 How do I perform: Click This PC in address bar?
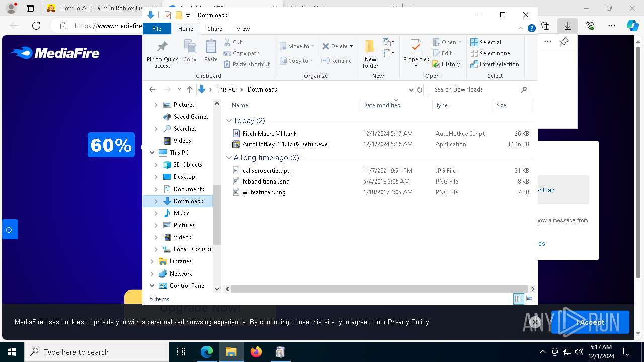225,89
